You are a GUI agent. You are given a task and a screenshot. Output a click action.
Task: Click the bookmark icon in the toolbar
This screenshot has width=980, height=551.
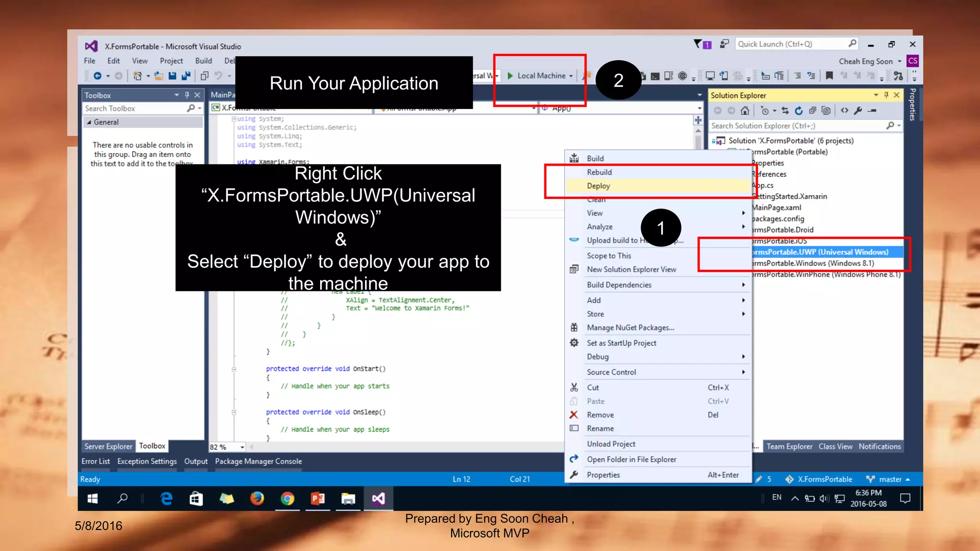coord(829,76)
